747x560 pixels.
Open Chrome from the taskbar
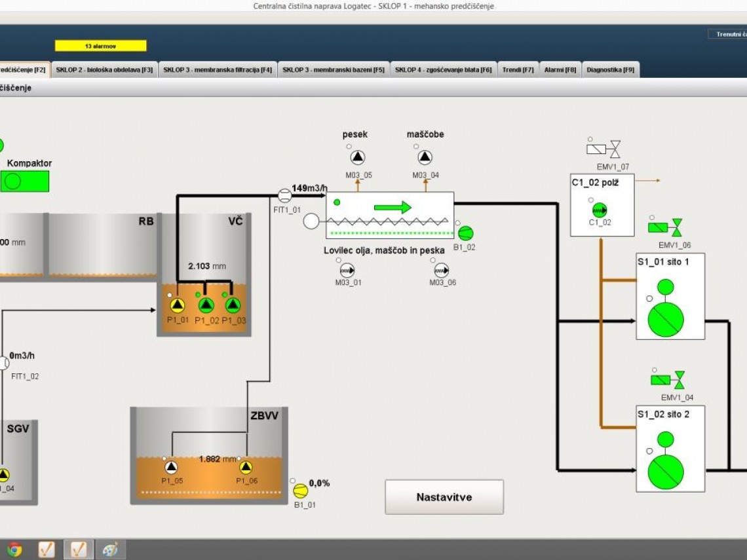click(x=14, y=549)
